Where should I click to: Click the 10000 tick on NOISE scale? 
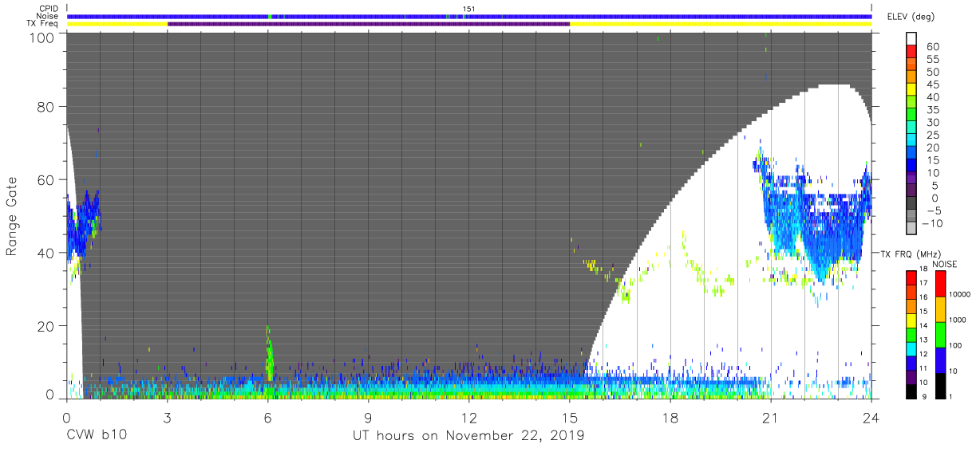point(962,295)
